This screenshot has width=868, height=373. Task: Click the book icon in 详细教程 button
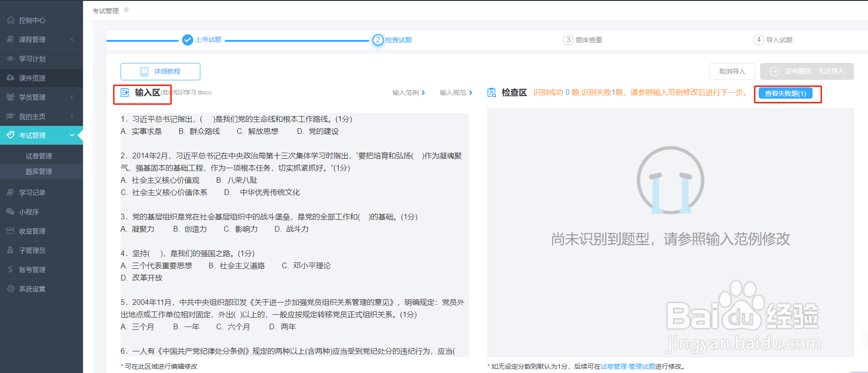pyautogui.click(x=145, y=71)
